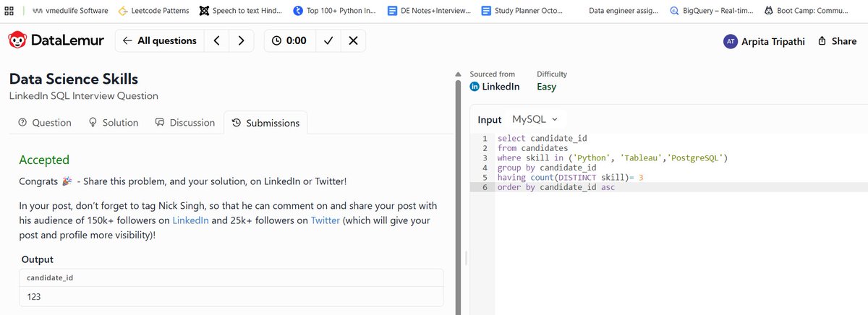Open the Twitter link in the congratulations text

pos(325,221)
